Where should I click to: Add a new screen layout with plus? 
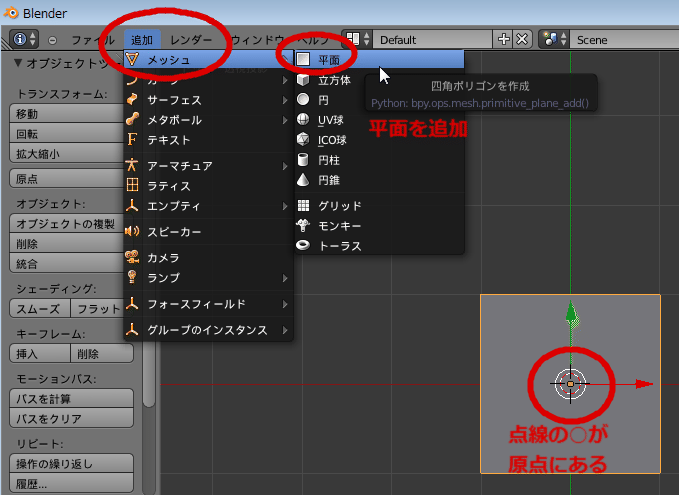click(x=503, y=39)
